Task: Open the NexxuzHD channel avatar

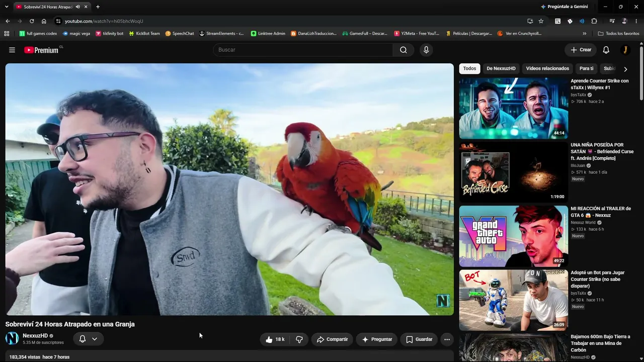Action: click(x=12, y=339)
